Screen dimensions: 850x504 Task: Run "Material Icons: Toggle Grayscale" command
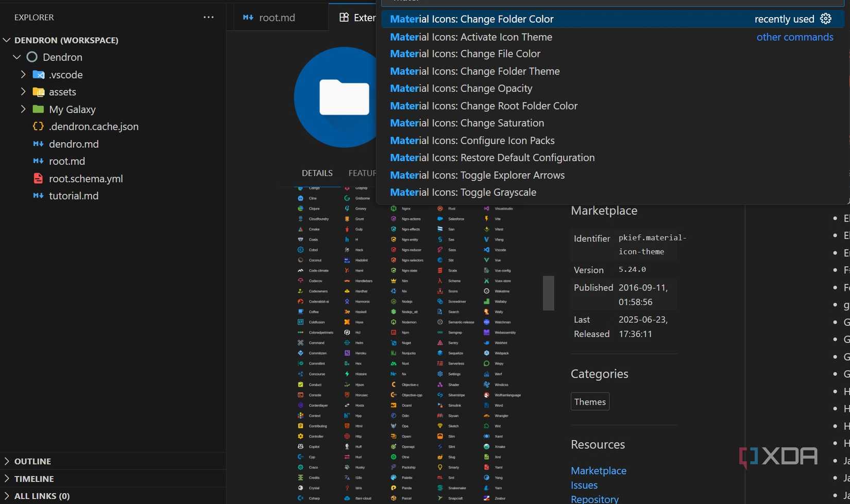pos(463,192)
